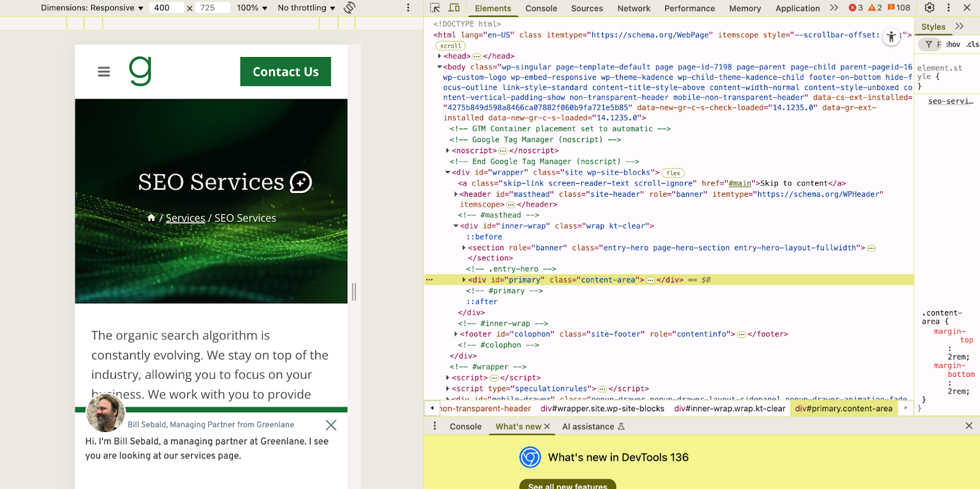Activate the inspect element picker icon

435,8
